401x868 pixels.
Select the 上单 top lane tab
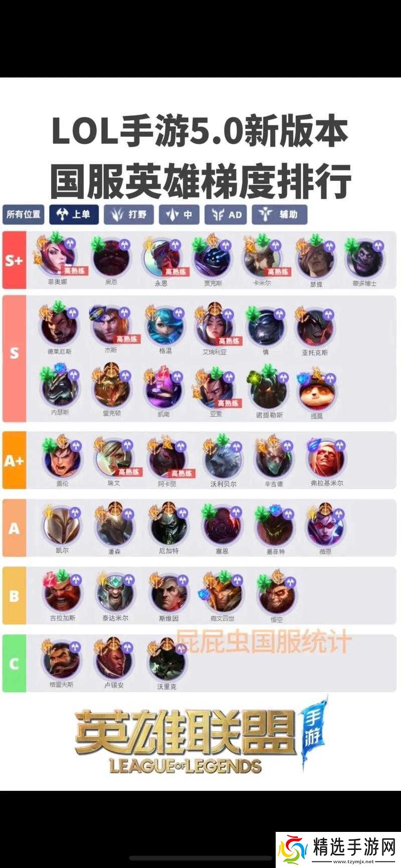[x=74, y=215]
